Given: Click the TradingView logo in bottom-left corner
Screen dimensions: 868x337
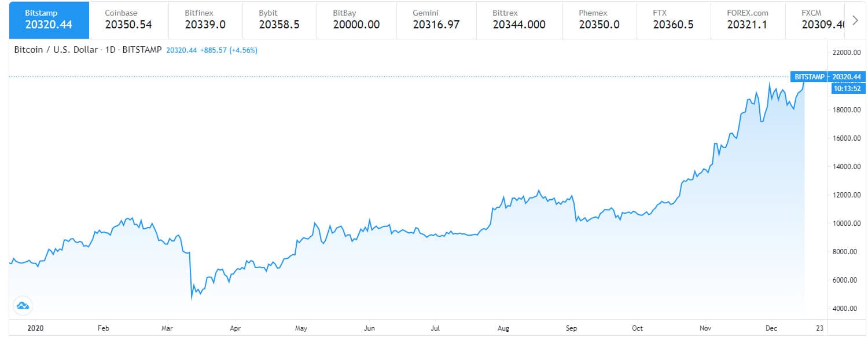Looking at the screenshot, I should 21,306.
